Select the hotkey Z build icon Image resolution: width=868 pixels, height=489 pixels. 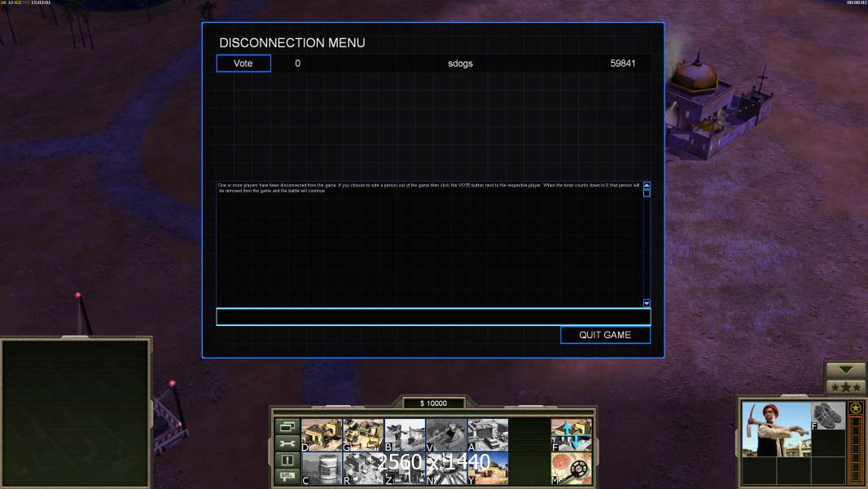click(x=405, y=469)
